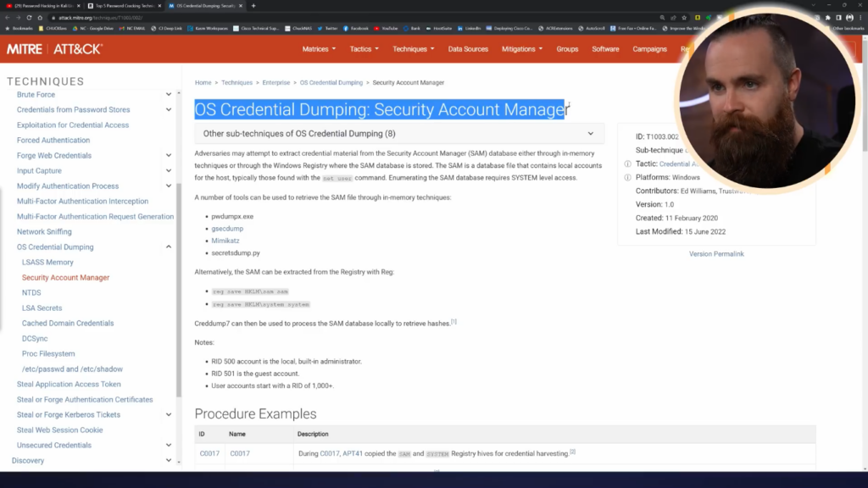The width and height of the screenshot is (868, 488).
Task: Expand the Brute Force sidebar section
Action: click(x=169, y=95)
